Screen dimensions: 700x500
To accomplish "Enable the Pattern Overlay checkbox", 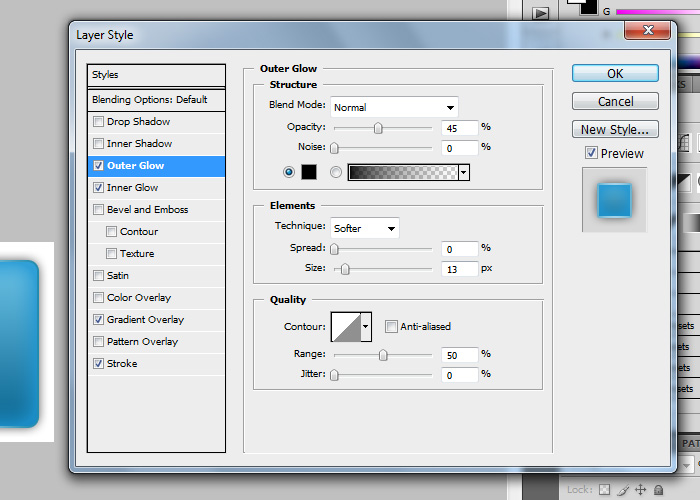I will point(98,342).
